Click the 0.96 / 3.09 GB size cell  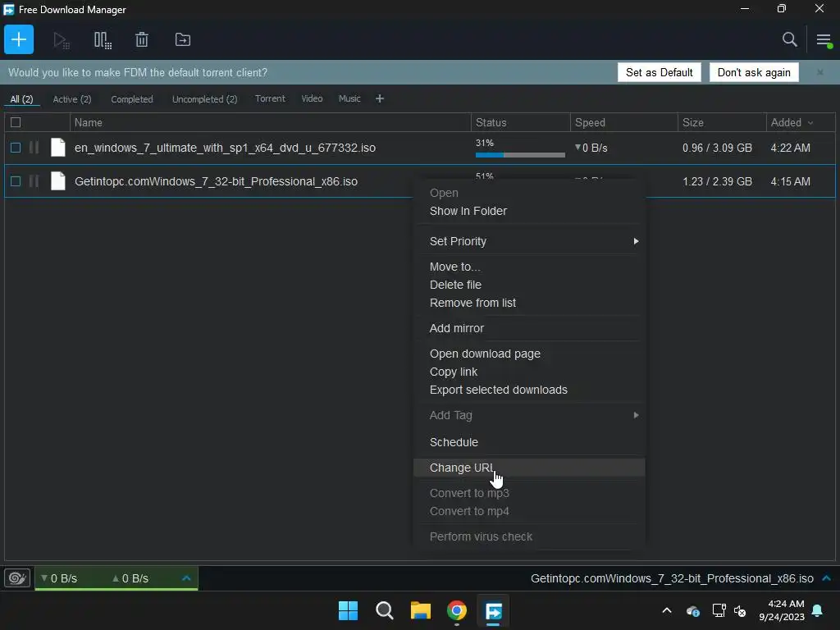[717, 148]
